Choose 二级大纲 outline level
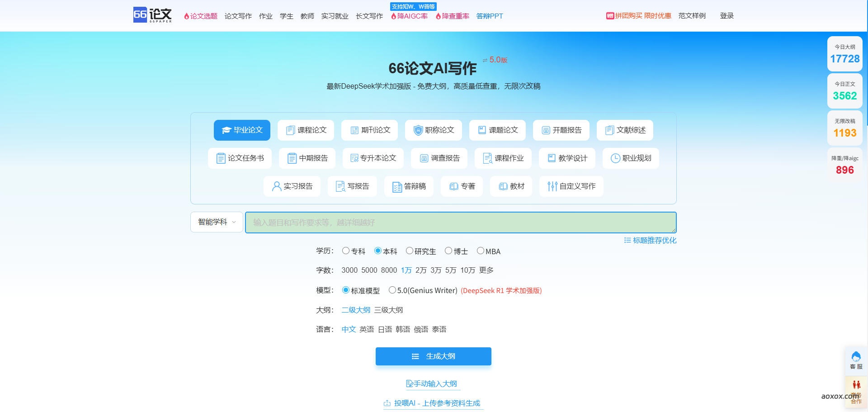 [x=356, y=310]
